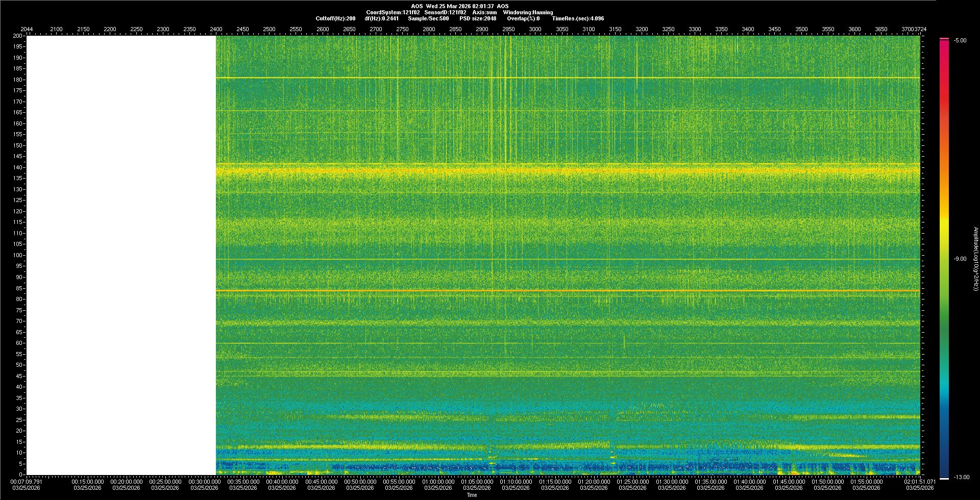Click the -9.00 label on the amplitude colorbar
Image resolution: width=980 pixels, height=500 pixels.
[960, 259]
